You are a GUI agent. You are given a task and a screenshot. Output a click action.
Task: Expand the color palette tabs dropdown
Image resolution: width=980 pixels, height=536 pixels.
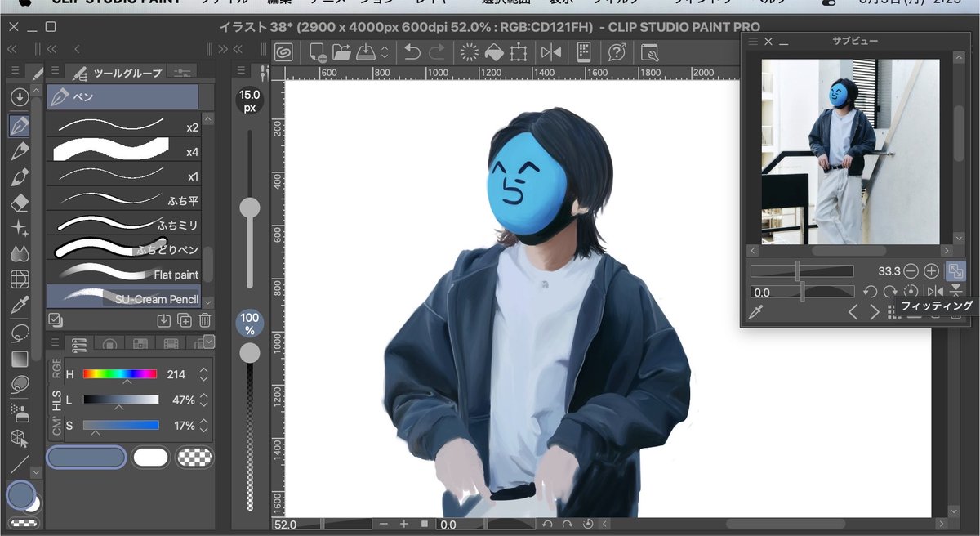(x=208, y=342)
